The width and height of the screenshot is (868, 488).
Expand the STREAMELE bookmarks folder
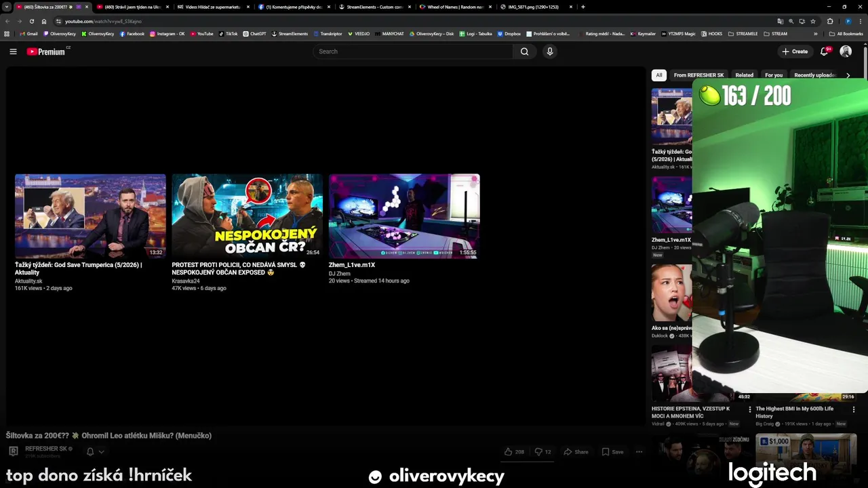pyautogui.click(x=743, y=33)
